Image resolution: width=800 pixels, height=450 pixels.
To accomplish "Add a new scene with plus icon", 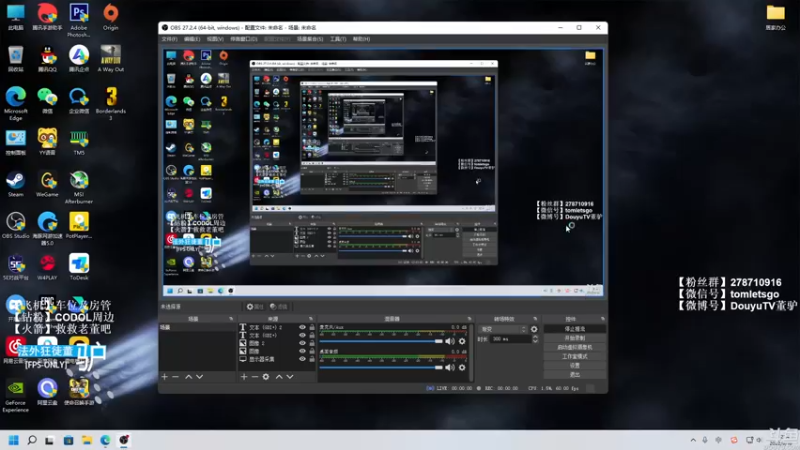I will click(x=164, y=377).
